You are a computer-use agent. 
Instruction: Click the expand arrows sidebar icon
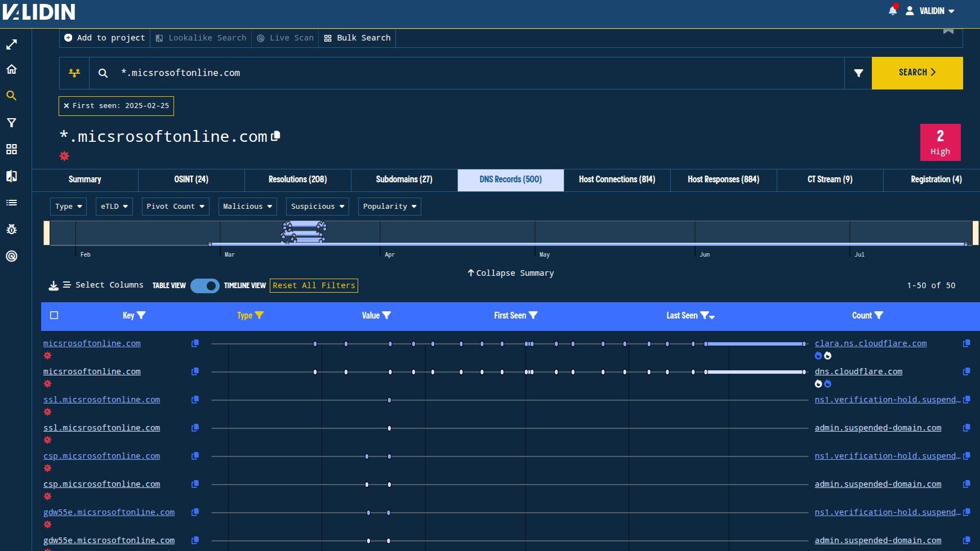point(11,44)
